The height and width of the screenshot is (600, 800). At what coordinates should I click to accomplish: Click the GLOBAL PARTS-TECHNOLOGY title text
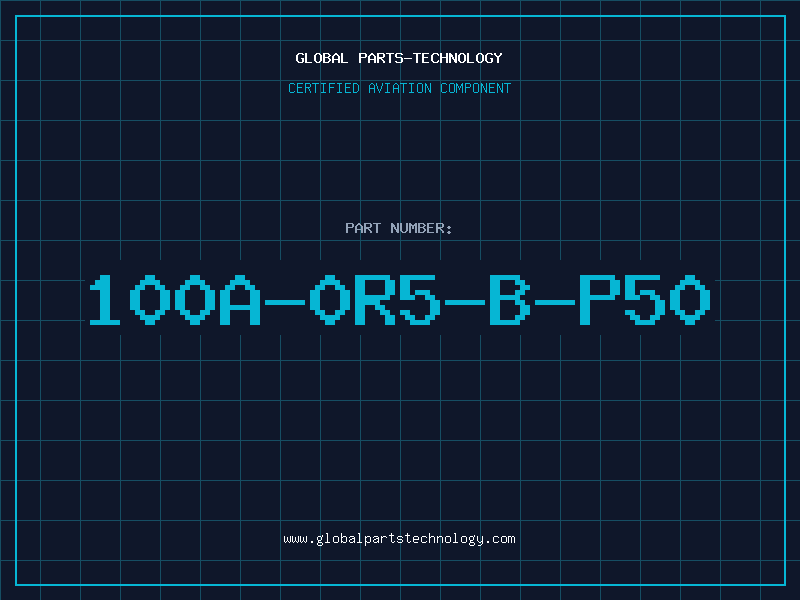coord(399,58)
